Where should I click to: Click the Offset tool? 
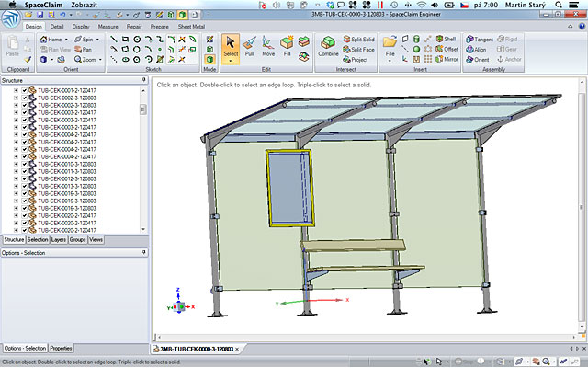tap(447, 49)
